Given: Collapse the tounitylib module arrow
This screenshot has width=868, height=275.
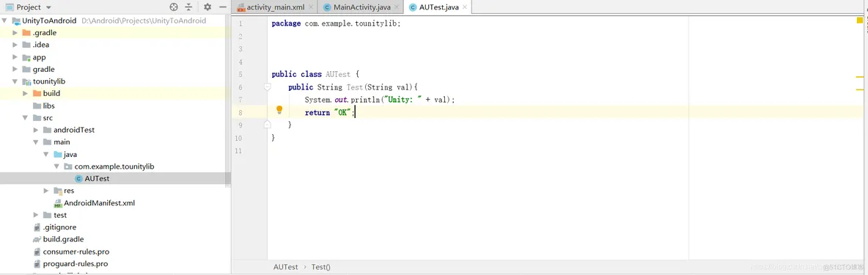Looking at the screenshot, I should 15,81.
